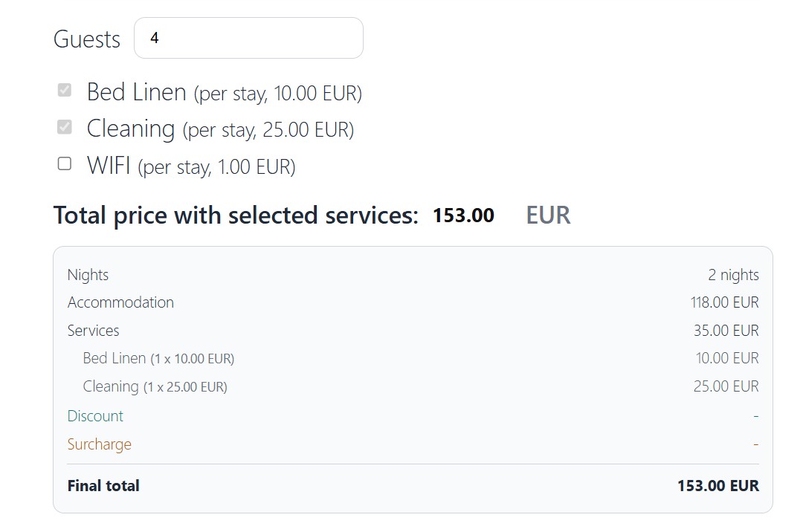Enable the WIFI service checkbox
This screenshot has width=806, height=532.
pos(64,163)
